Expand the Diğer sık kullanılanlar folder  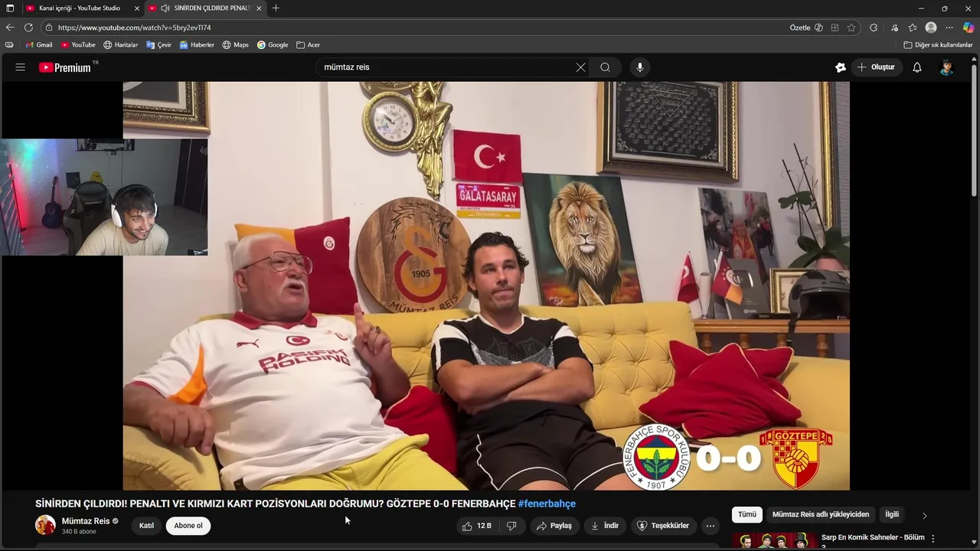(938, 44)
